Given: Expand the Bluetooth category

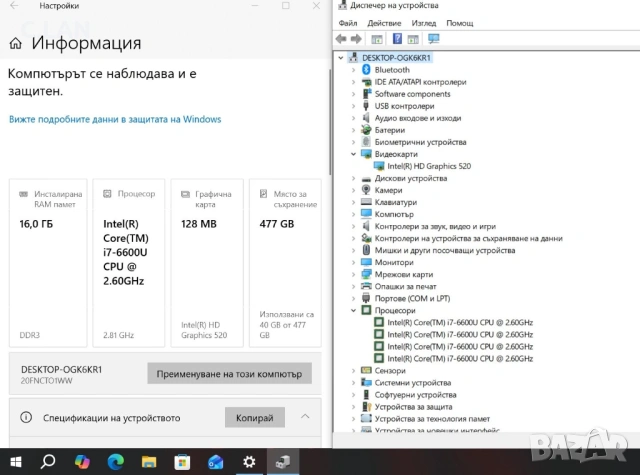Looking at the screenshot, I should [353, 70].
